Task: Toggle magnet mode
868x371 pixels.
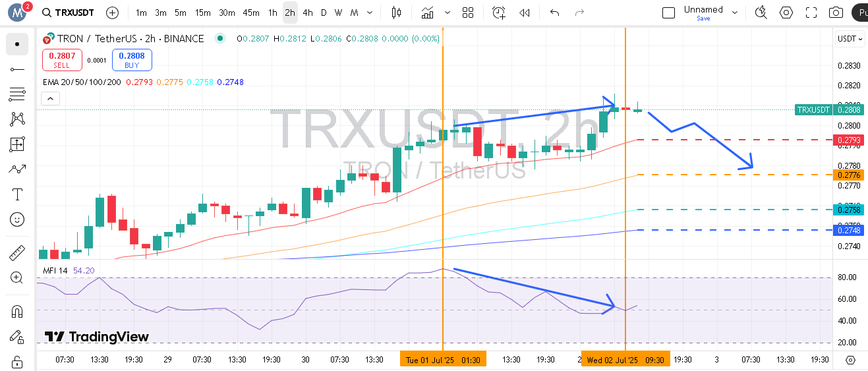Action: click(17, 311)
